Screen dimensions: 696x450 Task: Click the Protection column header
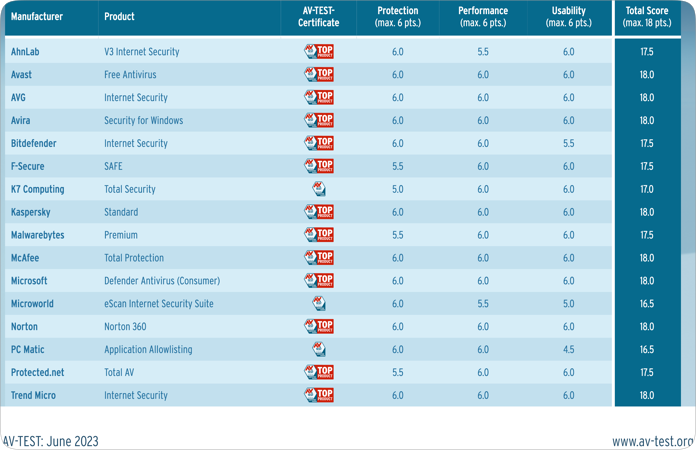click(398, 17)
